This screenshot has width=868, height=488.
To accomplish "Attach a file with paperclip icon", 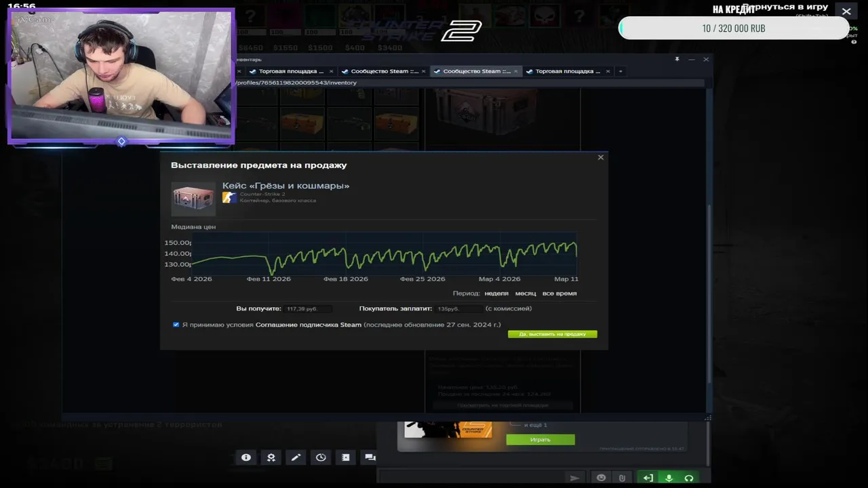I will tap(622, 478).
